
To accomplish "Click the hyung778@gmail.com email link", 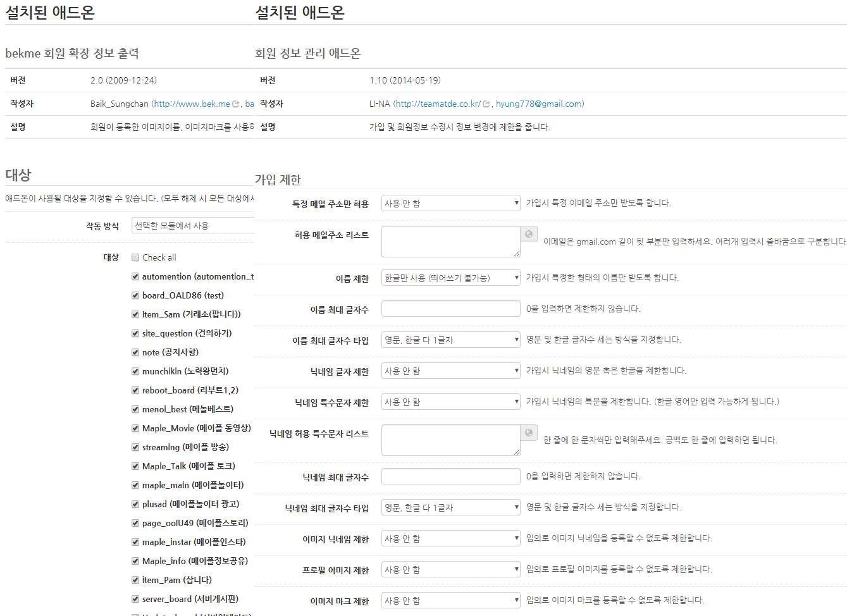I will coord(539,104).
